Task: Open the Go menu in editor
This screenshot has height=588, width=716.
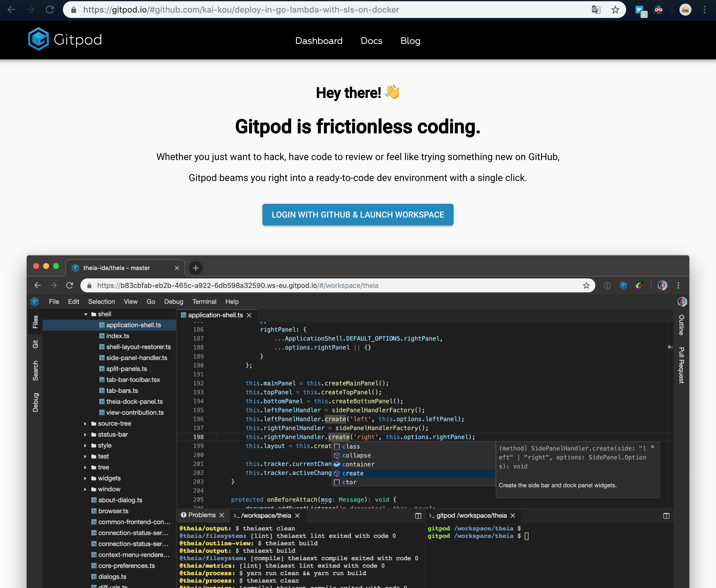Action: tap(152, 302)
